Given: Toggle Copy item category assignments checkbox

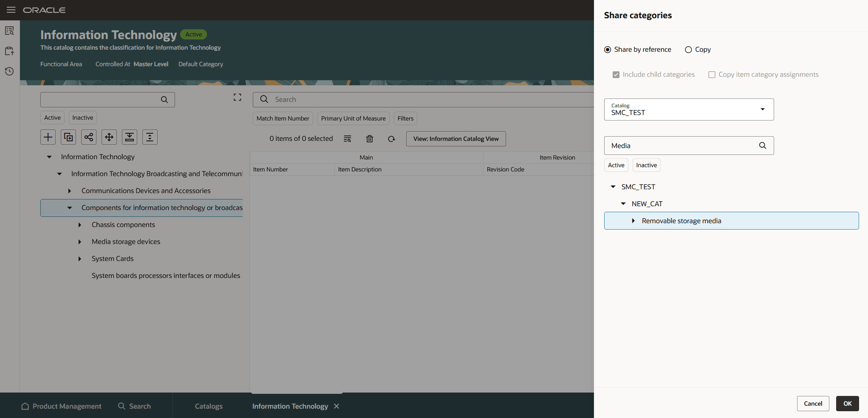Looking at the screenshot, I should (712, 75).
